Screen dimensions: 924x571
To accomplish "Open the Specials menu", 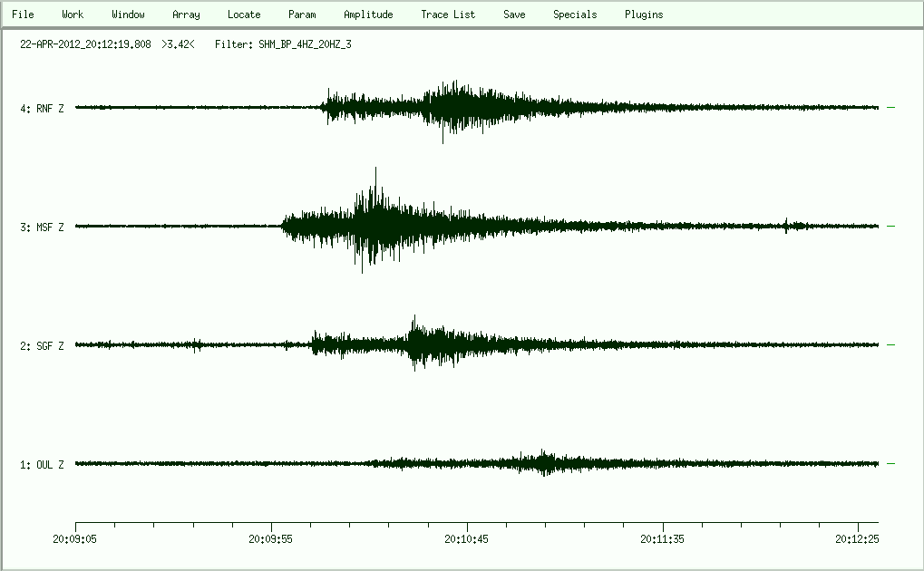I will (575, 15).
